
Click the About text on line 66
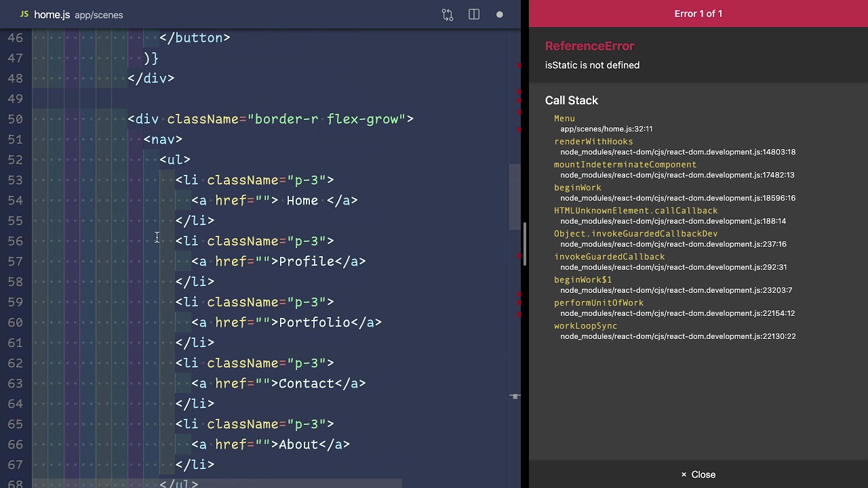coord(298,445)
